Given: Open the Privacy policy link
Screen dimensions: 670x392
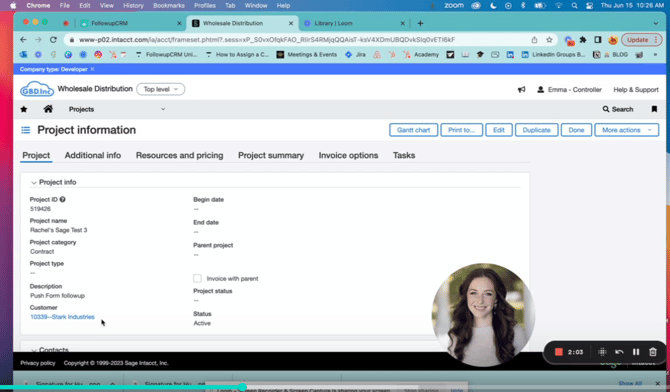Looking at the screenshot, I should tap(38, 363).
